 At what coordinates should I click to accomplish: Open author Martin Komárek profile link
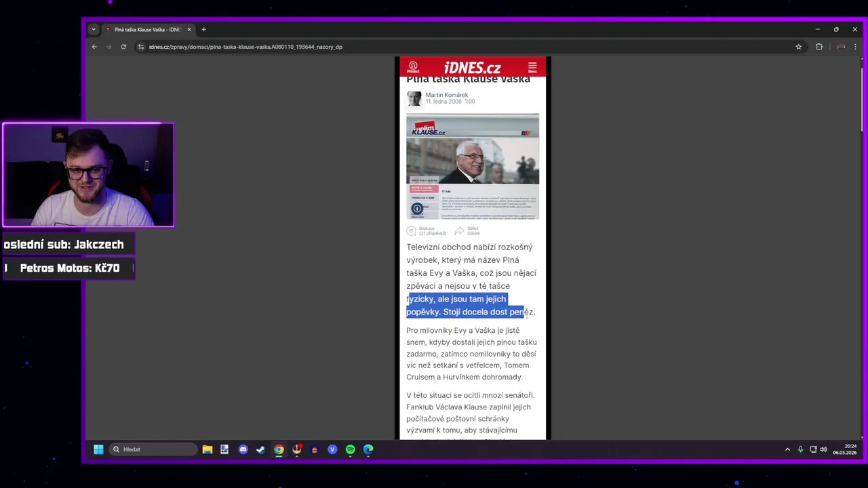point(446,95)
